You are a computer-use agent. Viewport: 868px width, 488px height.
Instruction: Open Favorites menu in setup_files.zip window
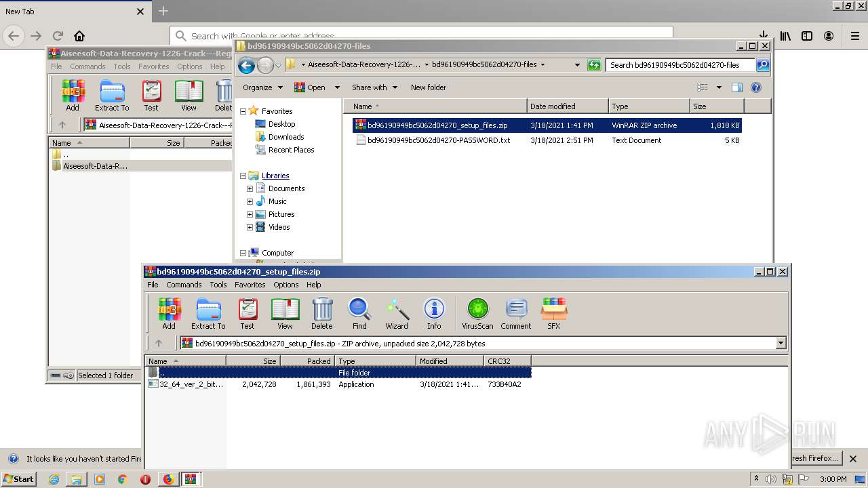click(250, 285)
